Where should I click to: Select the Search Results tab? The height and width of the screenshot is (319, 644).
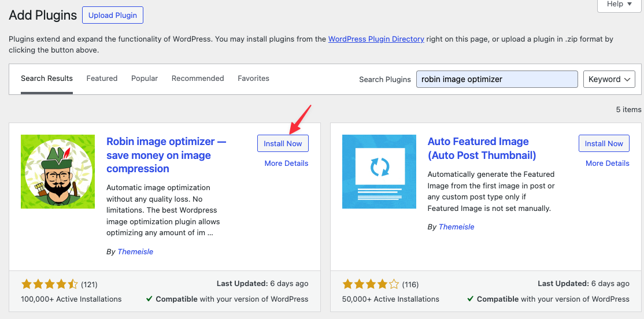(47, 79)
